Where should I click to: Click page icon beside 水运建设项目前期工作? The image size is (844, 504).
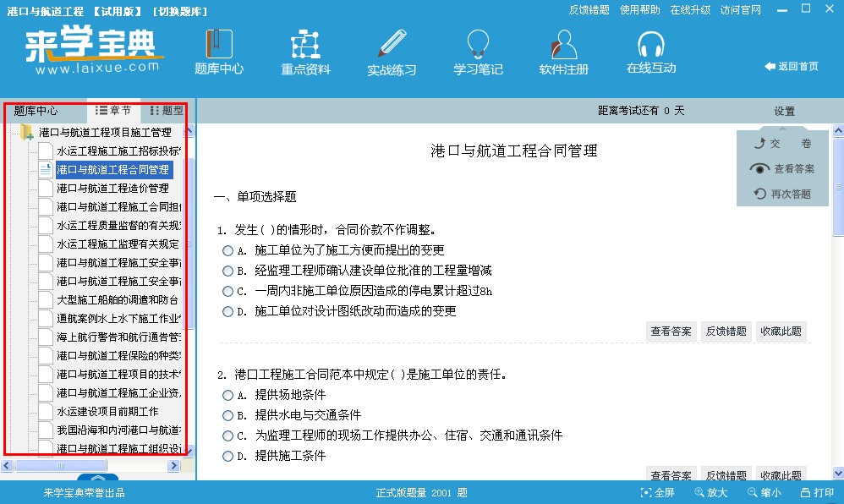pos(46,411)
